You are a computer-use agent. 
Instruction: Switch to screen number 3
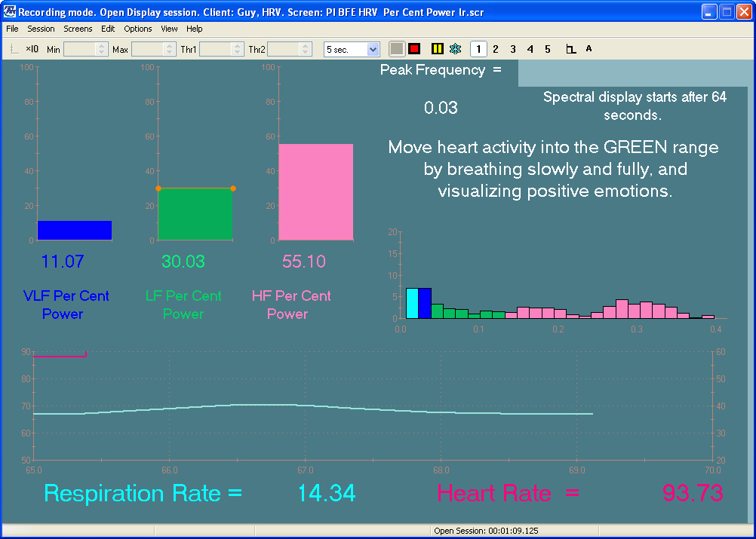click(513, 49)
